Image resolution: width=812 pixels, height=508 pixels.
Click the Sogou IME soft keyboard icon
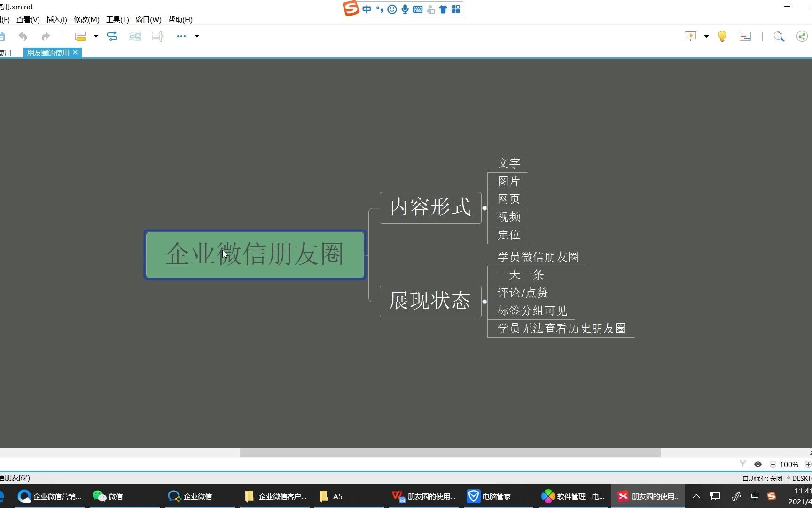click(x=417, y=9)
